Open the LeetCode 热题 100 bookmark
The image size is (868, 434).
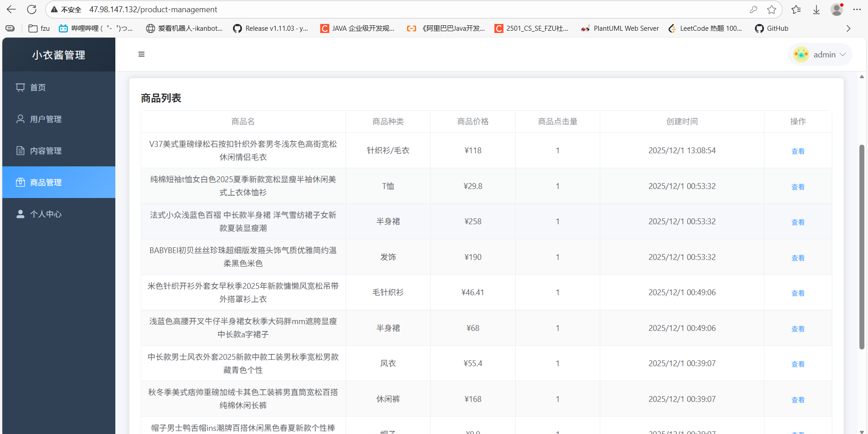[x=705, y=28]
